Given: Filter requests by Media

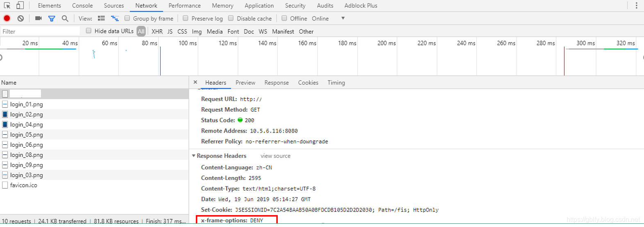Looking at the screenshot, I should pyautogui.click(x=215, y=31).
